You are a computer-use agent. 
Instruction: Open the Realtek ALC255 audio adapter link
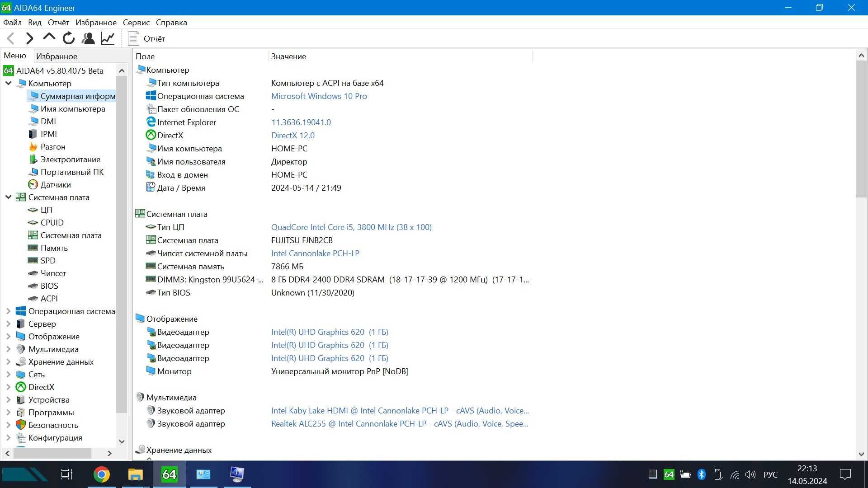pyautogui.click(x=400, y=424)
